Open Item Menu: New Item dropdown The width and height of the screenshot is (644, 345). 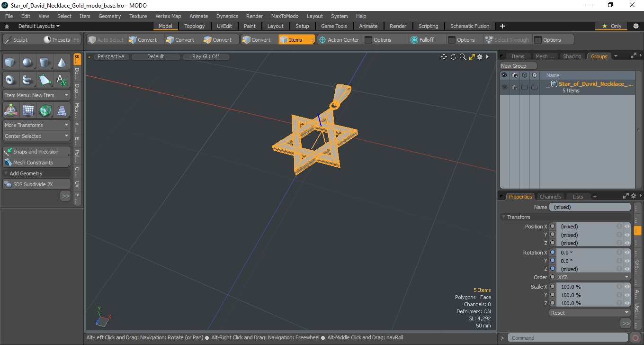(36, 95)
